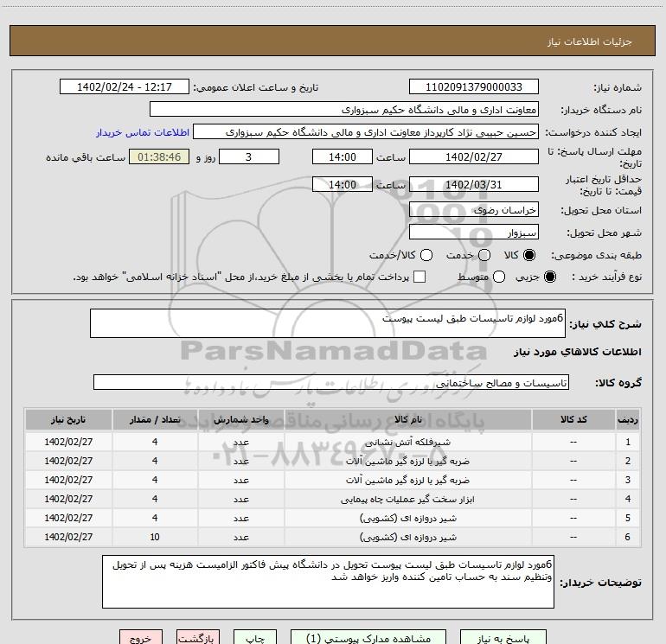This screenshot has height=644, width=666.
Task: Select the جزیی purchase type radio
Action: click(549, 277)
